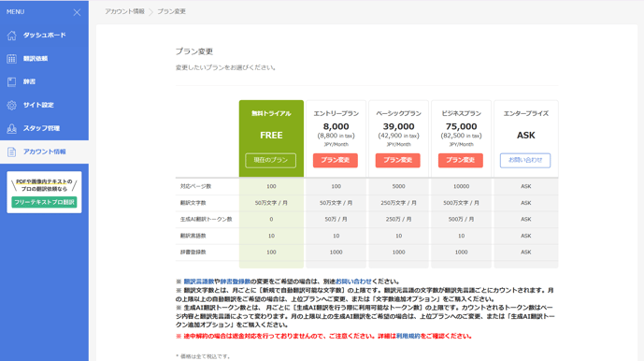Go to アカウント情報 breadcrumb link
This screenshot has height=361, width=644.
tap(124, 11)
